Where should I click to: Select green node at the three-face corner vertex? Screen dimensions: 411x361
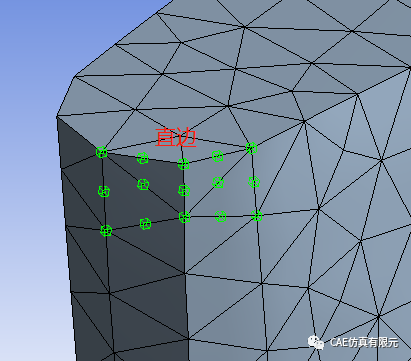point(183,164)
